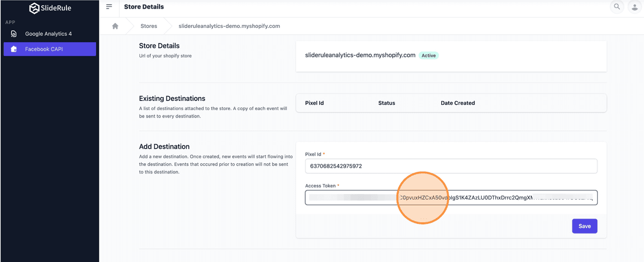The width and height of the screenshot is (644, 262).
Task: Open the search magnifier icon
Action: (617, 7)
